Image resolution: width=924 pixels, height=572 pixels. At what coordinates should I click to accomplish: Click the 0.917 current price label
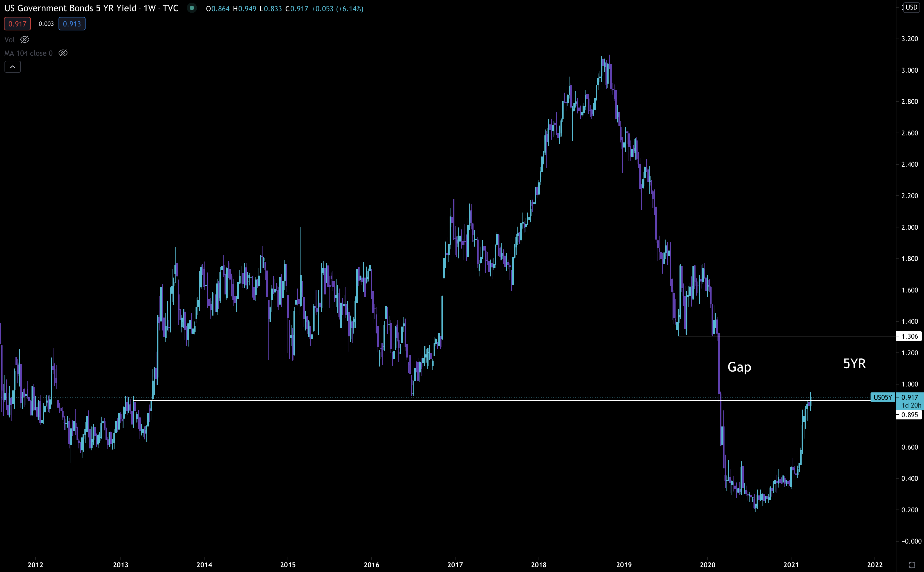click(909, 397)
